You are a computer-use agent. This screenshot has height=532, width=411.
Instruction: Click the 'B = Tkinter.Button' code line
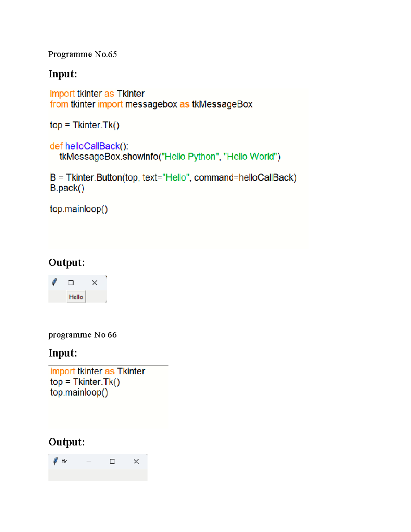(173, 177)
